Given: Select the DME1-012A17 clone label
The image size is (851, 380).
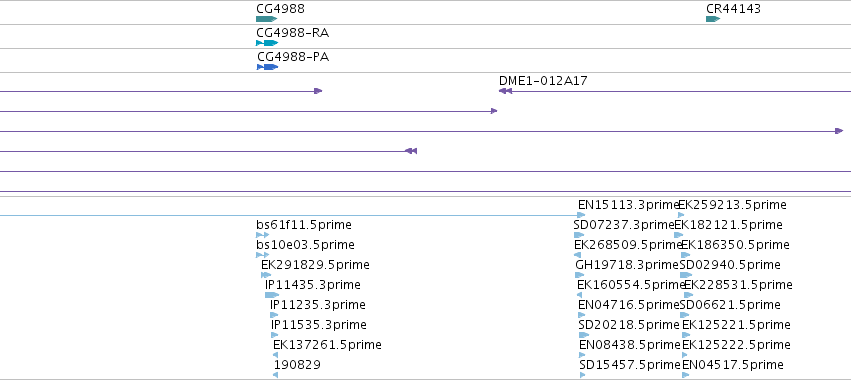Looking at the screenshot, I should pyautogui.click(x=543, y=81).
